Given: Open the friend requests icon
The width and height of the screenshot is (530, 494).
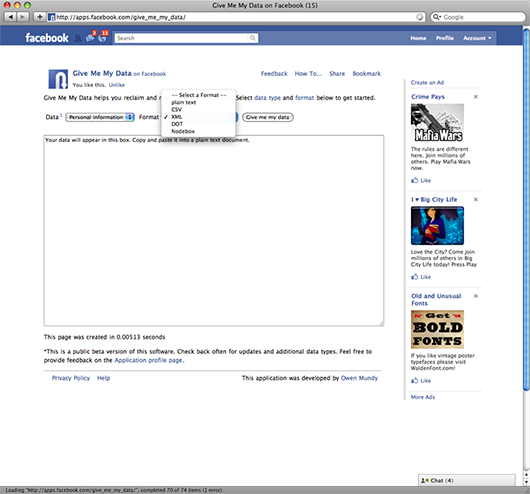Looking at the screenshot, I should (x=78, y=38).
